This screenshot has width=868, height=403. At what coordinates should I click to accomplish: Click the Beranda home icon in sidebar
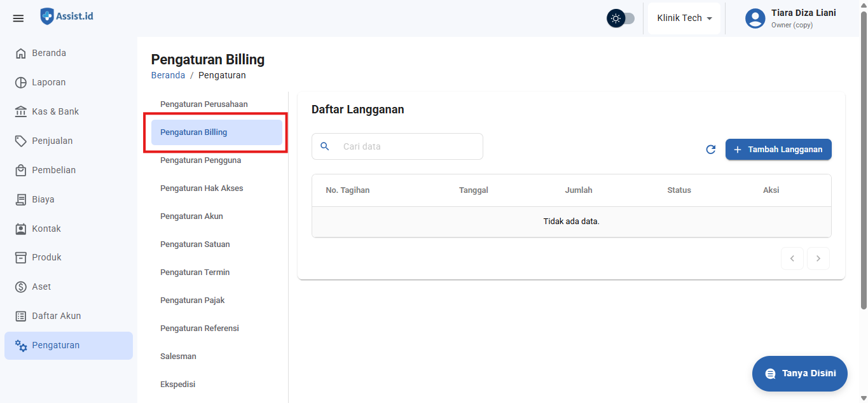21,53
